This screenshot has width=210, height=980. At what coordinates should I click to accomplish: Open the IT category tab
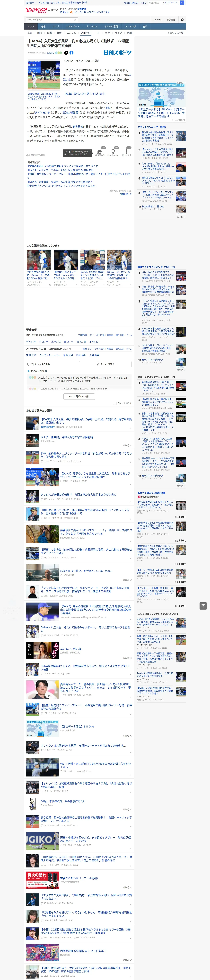(x=98, y=33)
